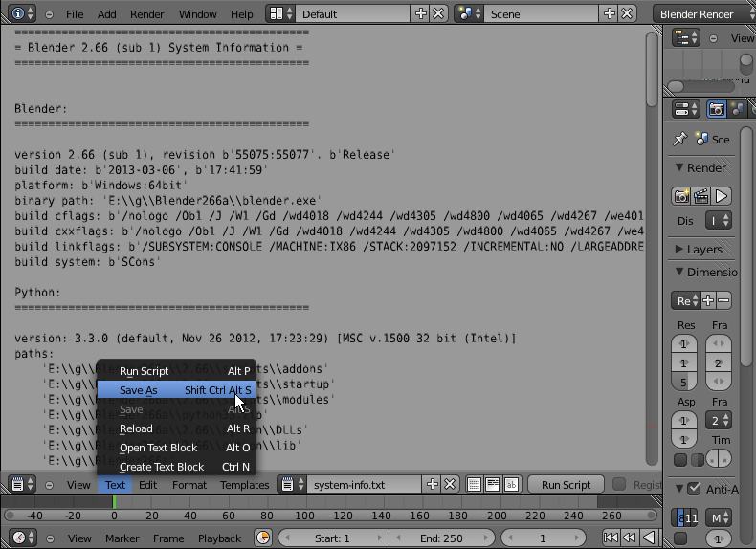Image resolution: width=756 pixels, height=549 pixels.
Task: Open the frame rate dropdown
Action: (x=719, y=420)
